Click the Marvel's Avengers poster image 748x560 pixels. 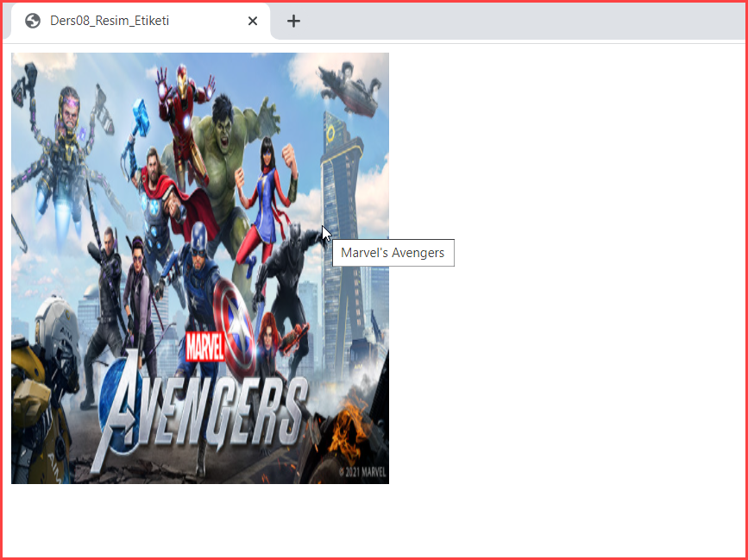point(200,268)
